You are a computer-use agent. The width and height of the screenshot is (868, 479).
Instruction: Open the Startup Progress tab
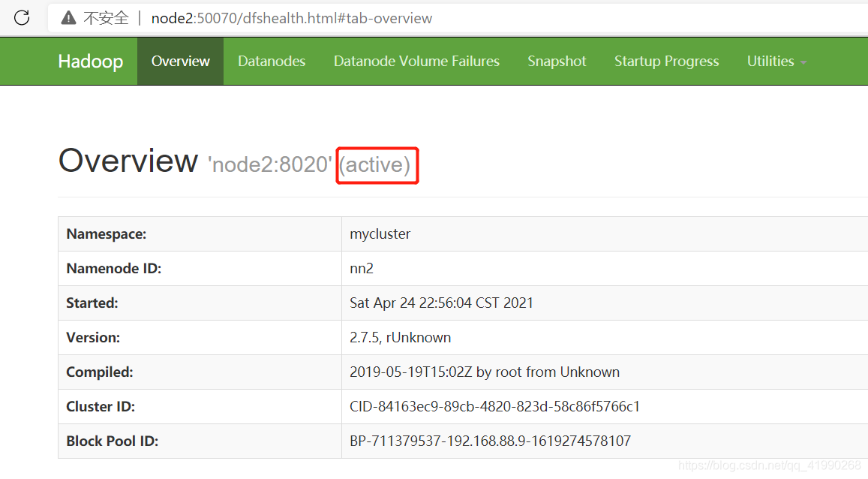(666, 61)
